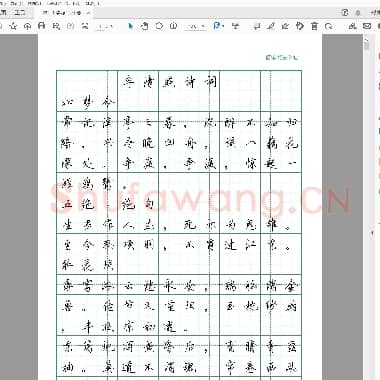Click the upload to cloud icon
Screen dimensions: 380x380
27,26
